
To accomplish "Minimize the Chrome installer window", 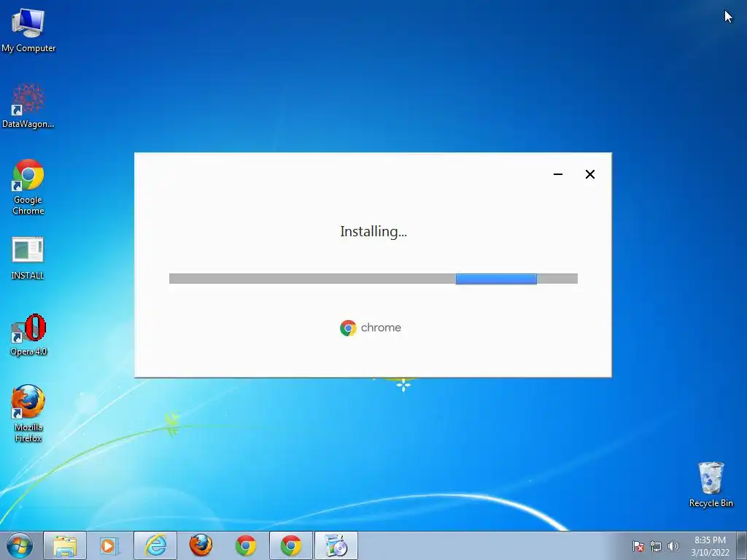I will click(558, 174).
